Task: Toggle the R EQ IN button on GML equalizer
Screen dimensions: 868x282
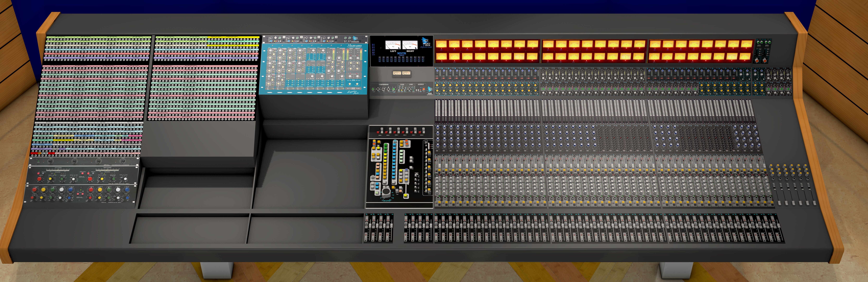Action: point(82,194)
